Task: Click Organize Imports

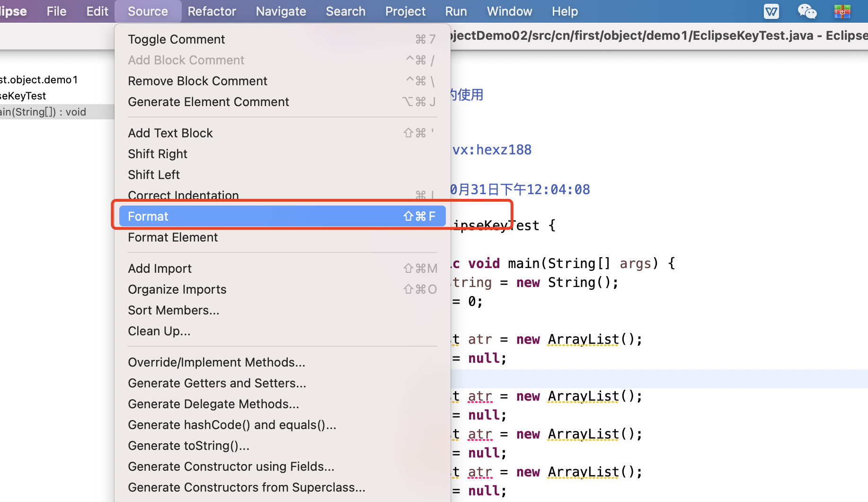Action: point(177,289)
